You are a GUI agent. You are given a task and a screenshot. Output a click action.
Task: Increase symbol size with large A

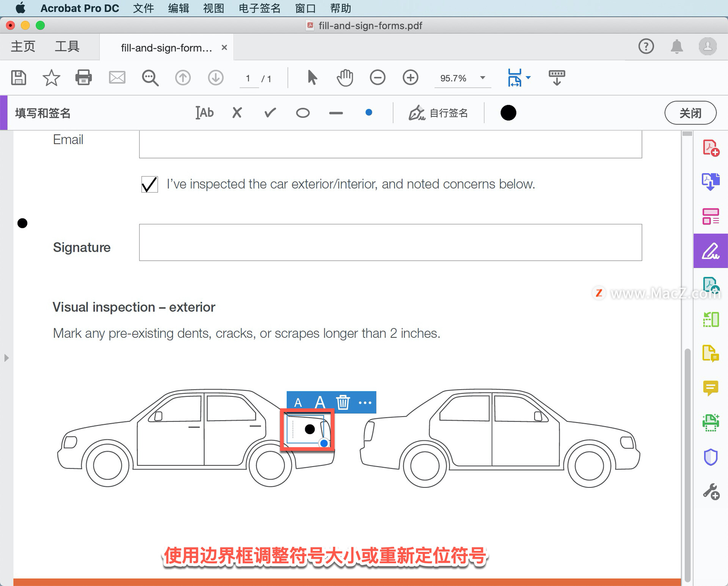[320, 402]
